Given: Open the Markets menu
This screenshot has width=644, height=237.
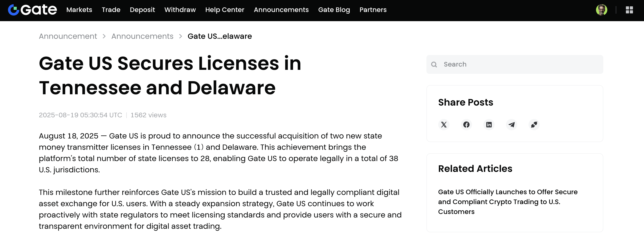Looking at the screenshot, I should [x=79, y=10].
